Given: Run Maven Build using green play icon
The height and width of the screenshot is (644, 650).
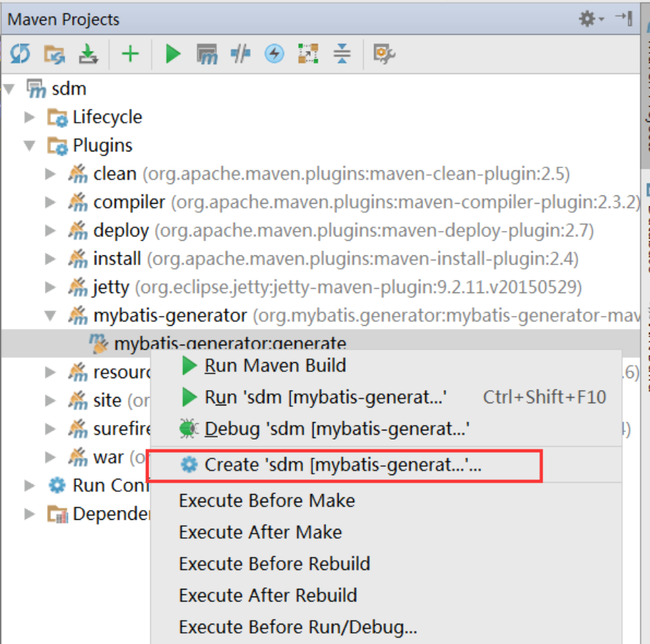Looking at the screenshot, I should click(173, 54).
